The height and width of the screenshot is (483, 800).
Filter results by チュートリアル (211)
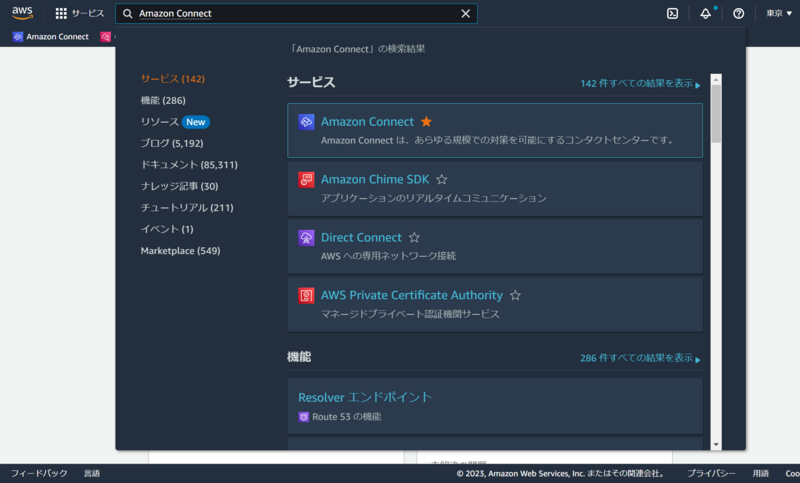[187, 208]
